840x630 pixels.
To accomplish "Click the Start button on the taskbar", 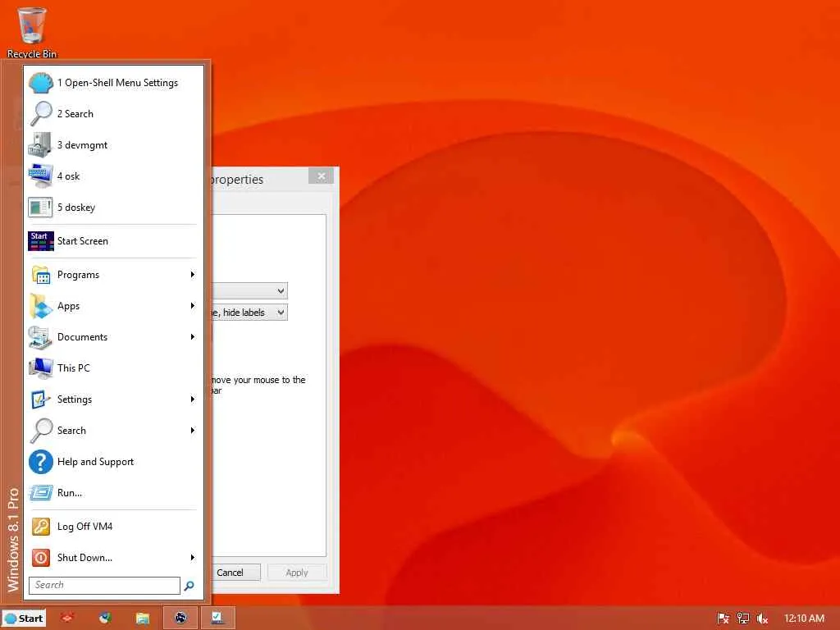I will coord(24,619).
